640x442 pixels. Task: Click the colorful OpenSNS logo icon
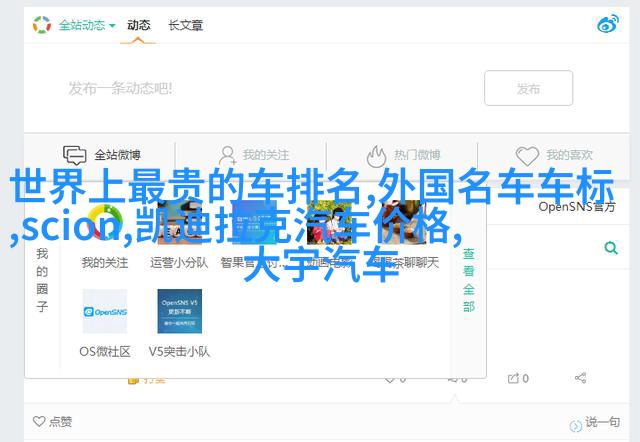coord(42,25)
